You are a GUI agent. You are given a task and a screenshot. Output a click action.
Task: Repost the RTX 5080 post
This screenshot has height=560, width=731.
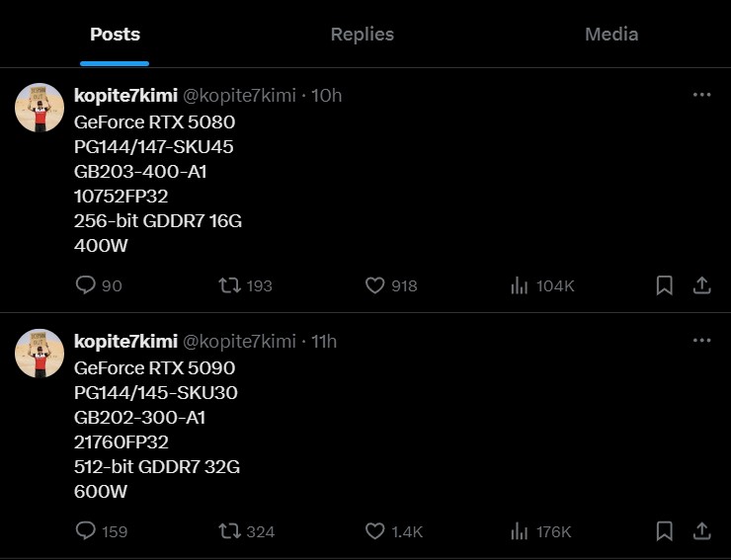click(229, 285)
